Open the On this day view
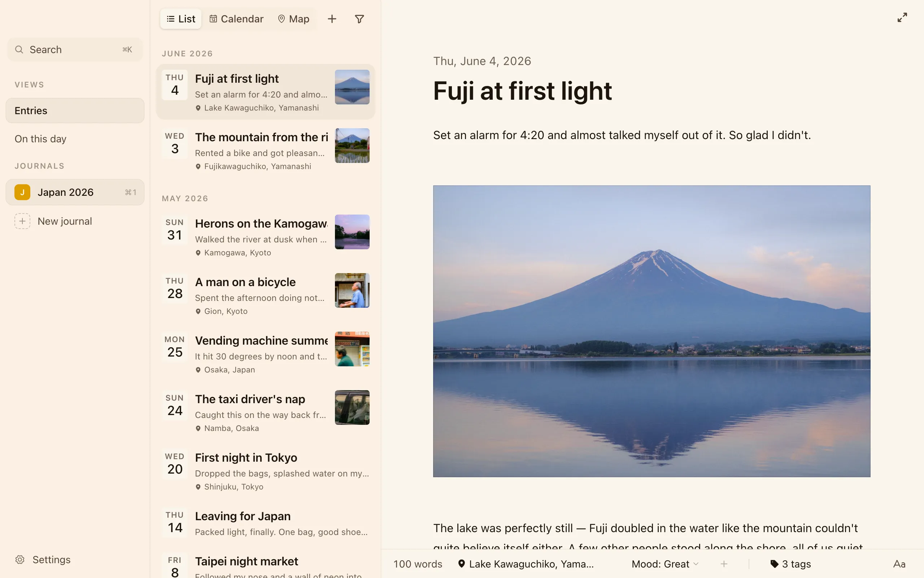 75,139
